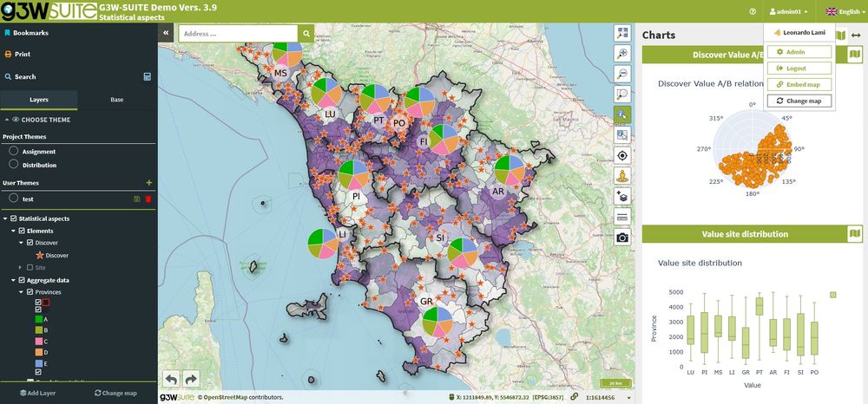This screenshot has width=868, height=404.
Task: Click the map icon on Discover Value chart
Action: (x=855, y=54)
